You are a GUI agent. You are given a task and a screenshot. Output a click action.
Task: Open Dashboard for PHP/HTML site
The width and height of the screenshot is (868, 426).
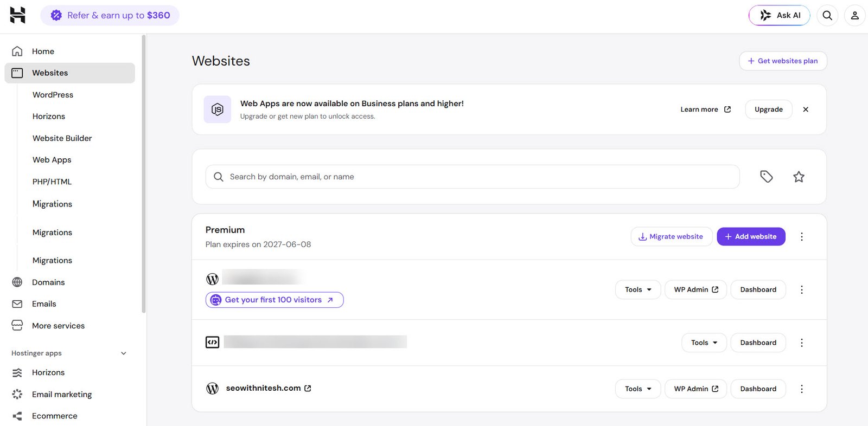coord(758,343)
